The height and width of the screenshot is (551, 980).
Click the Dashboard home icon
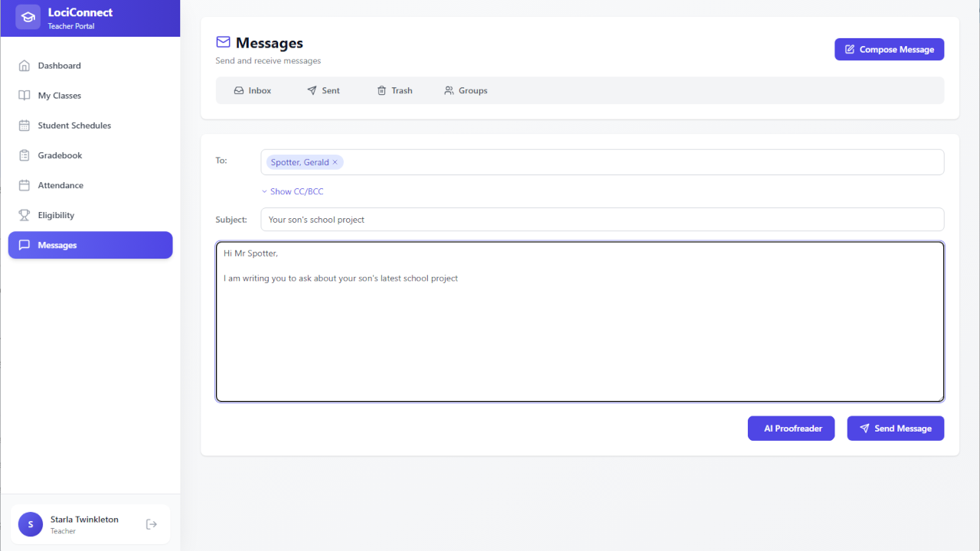point(24,66)
